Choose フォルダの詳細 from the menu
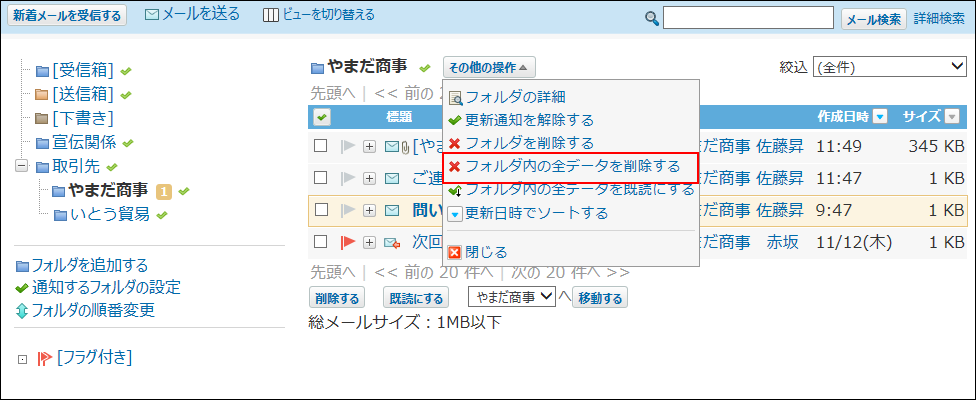The height and width of the screenshot is (400, 976). 515,96
